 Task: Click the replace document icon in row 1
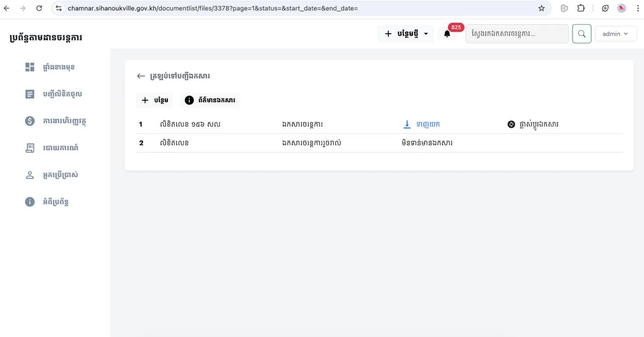(511, 124)
